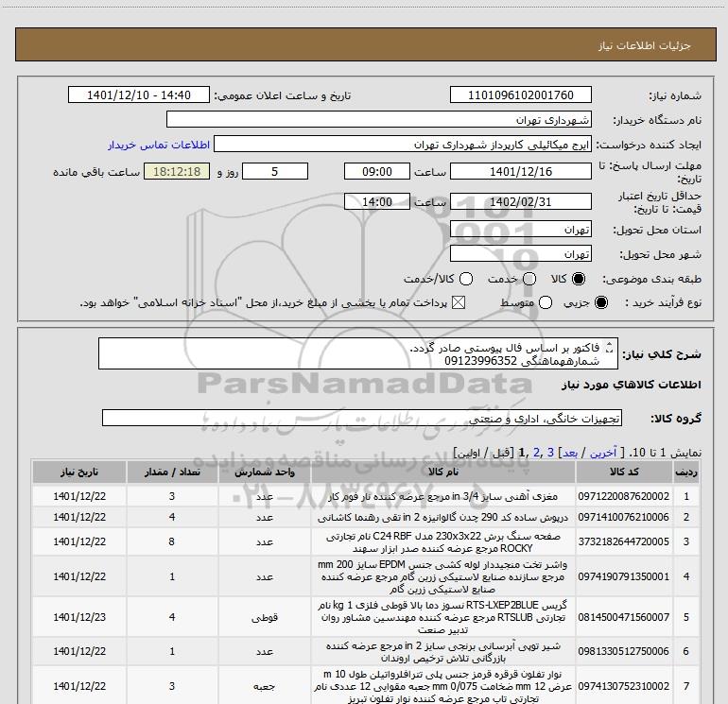
Task: Click the جزئیات اطلاعات نیاز header bar
Action: [x=365, y=44]
